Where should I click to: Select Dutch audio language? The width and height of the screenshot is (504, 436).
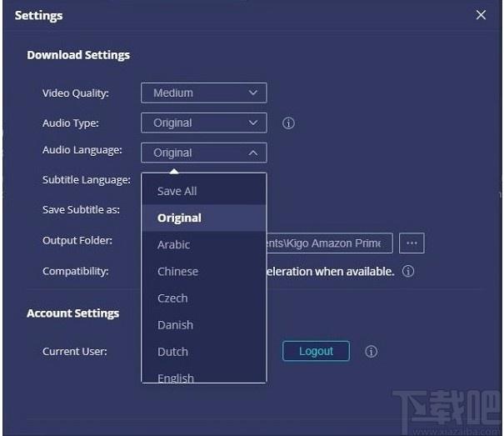coord(204,352)
